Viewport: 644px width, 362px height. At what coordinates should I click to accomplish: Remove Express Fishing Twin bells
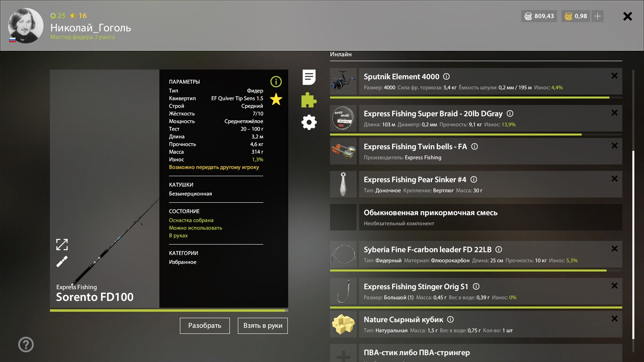click(615, 146)
